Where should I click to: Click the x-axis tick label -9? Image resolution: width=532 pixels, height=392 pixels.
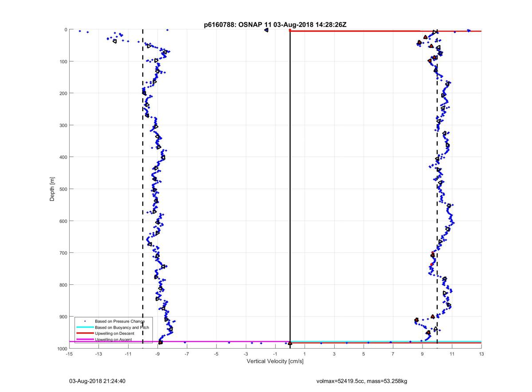(x=157, y=354)
